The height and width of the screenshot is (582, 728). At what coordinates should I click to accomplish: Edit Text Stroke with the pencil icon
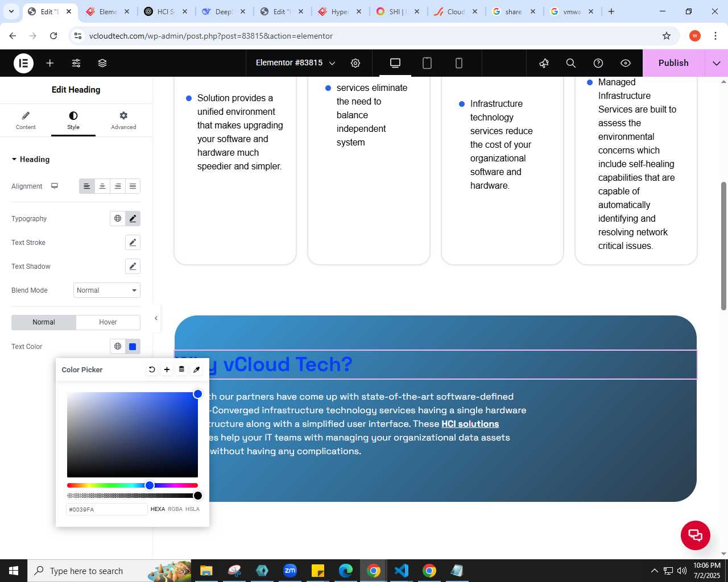point(133,242)
